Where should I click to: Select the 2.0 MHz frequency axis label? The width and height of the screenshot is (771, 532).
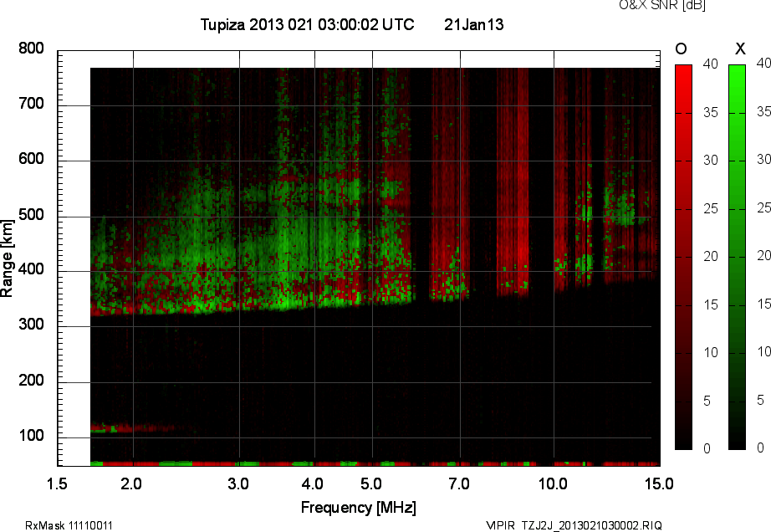pyautogui.click(x=131, y=484)
